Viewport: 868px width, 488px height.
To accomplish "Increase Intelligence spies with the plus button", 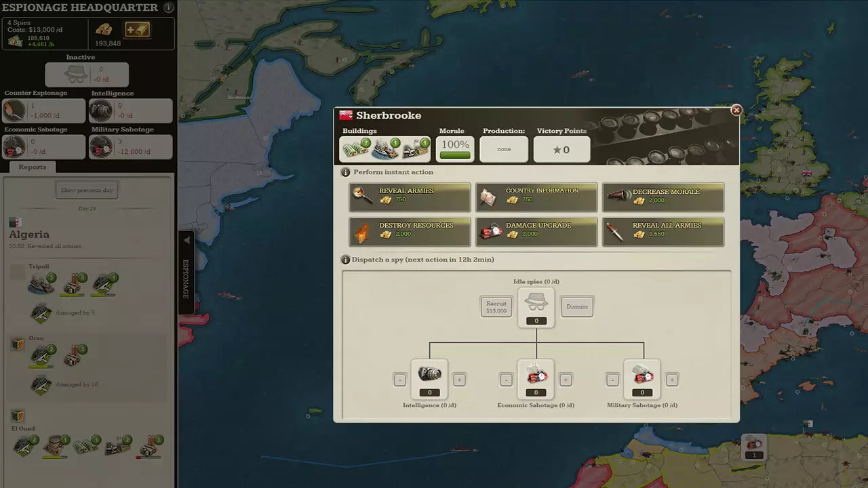I will point(459,380).
